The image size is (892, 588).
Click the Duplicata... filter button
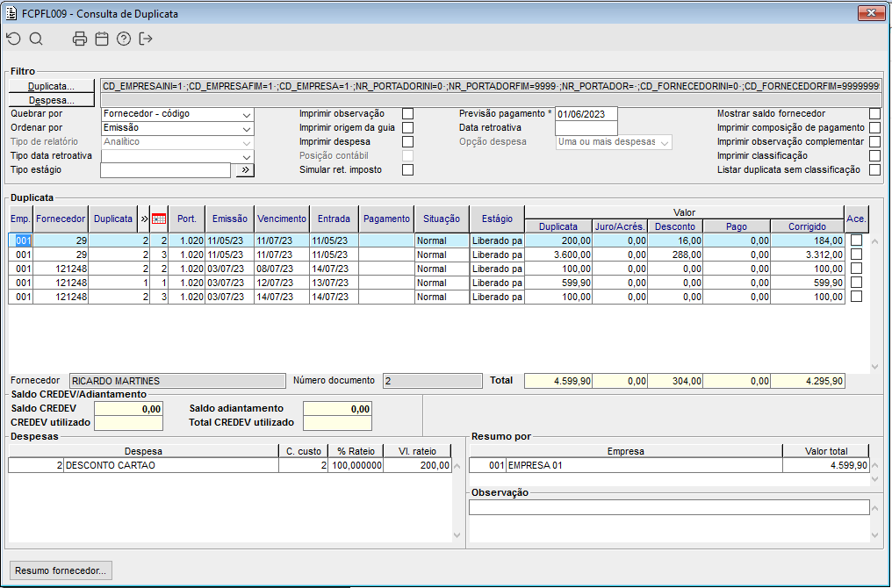point(51,86)
